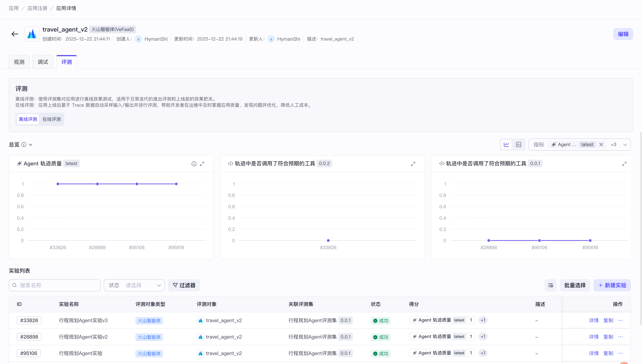Focus the 搜索名称 search field
The image size is (642, 364).
pos(55,285)
